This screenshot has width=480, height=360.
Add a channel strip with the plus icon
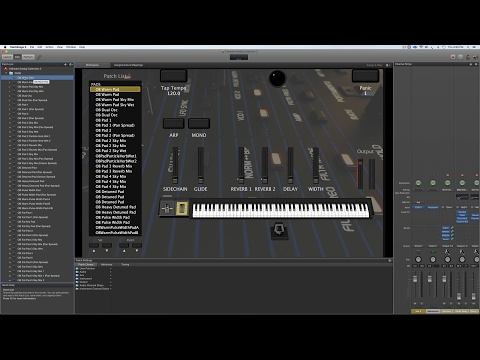471,64
